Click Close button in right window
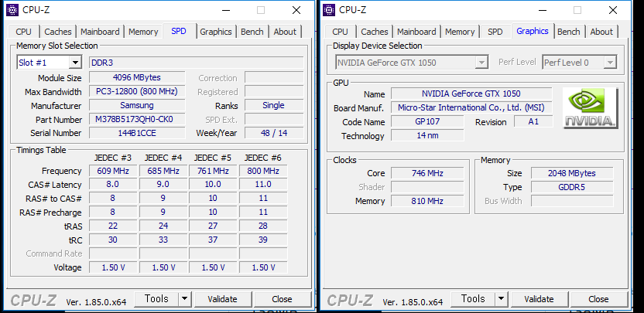Image resolution: width=644 pixels, height=313 pixels. 598,299
